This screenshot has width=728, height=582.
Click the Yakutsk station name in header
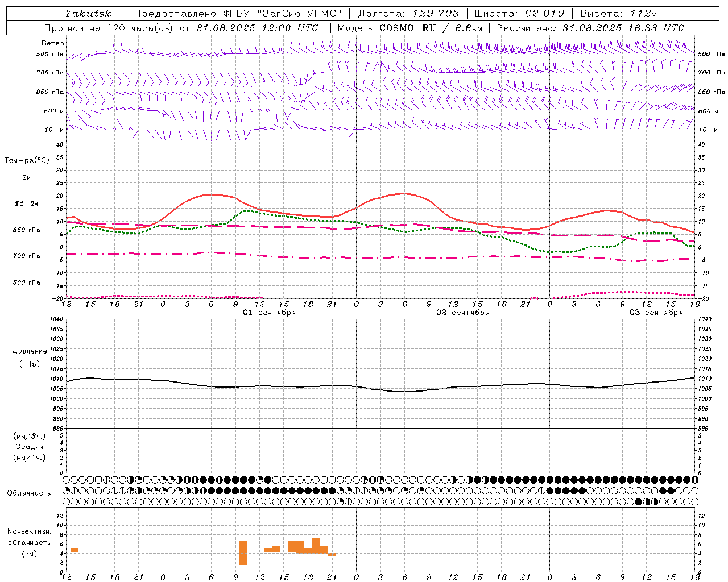point(88,14)
